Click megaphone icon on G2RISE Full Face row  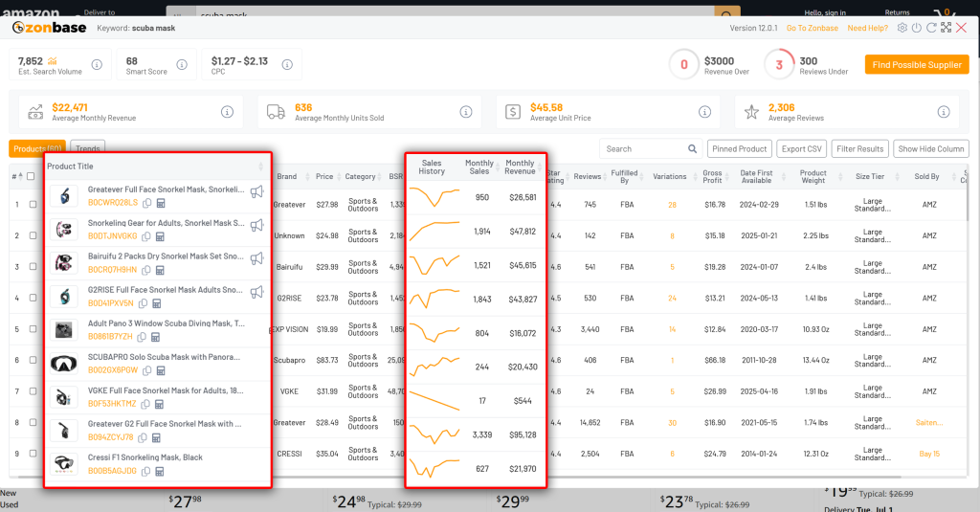pyautogui.click(x=256, y=292)
